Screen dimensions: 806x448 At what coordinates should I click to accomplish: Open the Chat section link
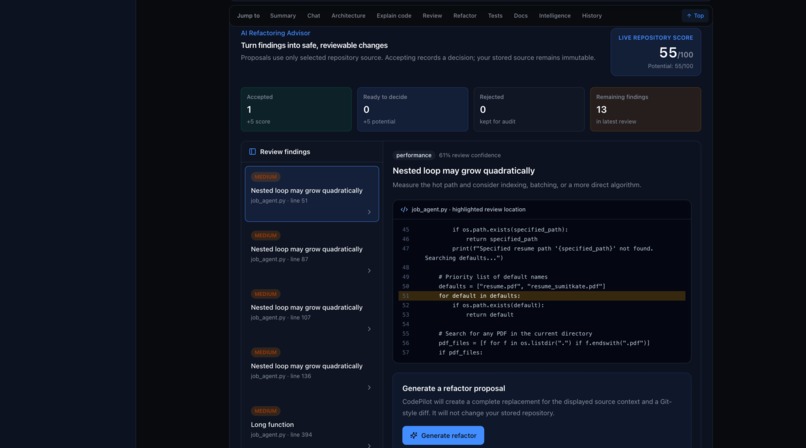(314, 16)
